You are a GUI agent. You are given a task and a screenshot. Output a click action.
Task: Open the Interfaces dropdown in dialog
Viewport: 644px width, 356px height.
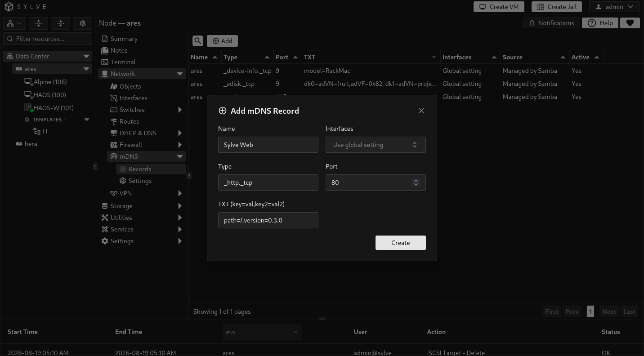[376, 145]
